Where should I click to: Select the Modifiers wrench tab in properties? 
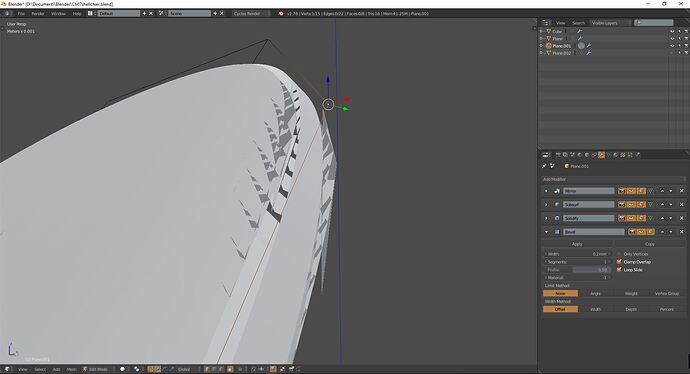tap(601, 155)
